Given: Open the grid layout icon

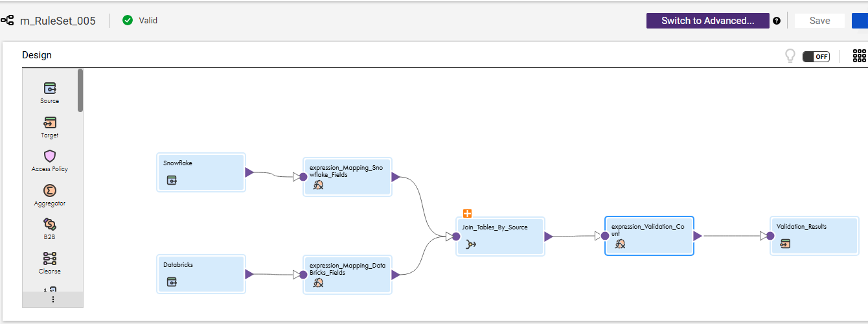Looking at the screenshot, I should pos(860,56).
